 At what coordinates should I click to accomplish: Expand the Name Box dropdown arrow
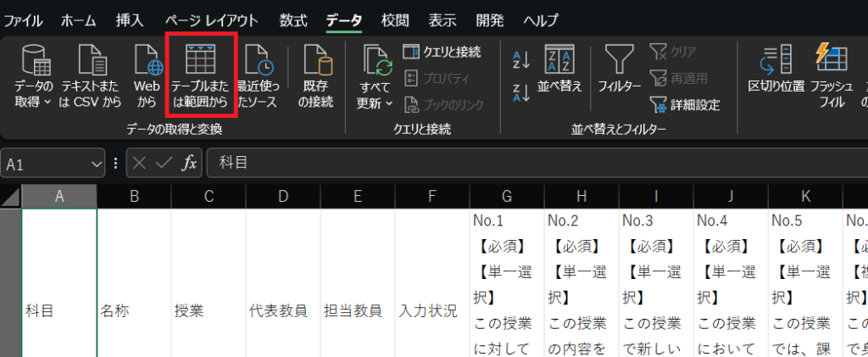coord(96,164)
